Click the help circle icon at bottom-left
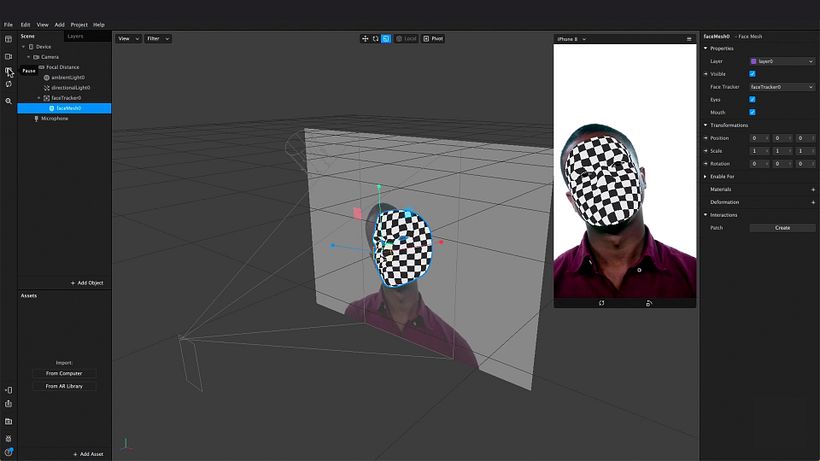This screenshot has height=461, width=820. click(x=8, y=452)
